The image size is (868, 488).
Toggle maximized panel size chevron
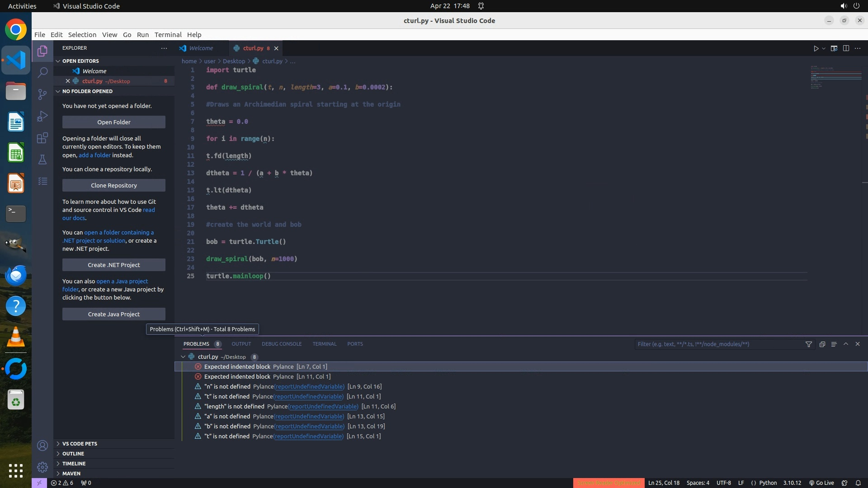coord(846,344)
